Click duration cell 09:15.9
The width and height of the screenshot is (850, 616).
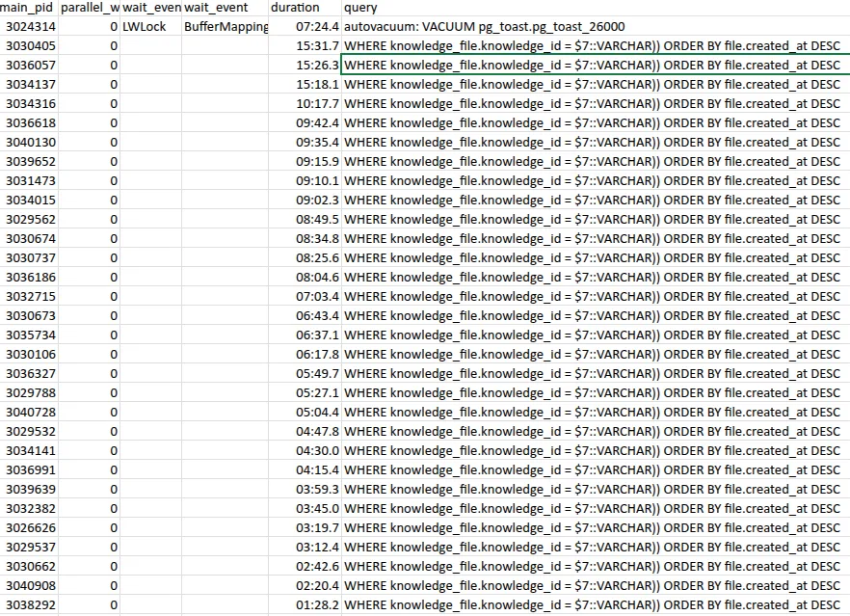[x=305, y=162]
